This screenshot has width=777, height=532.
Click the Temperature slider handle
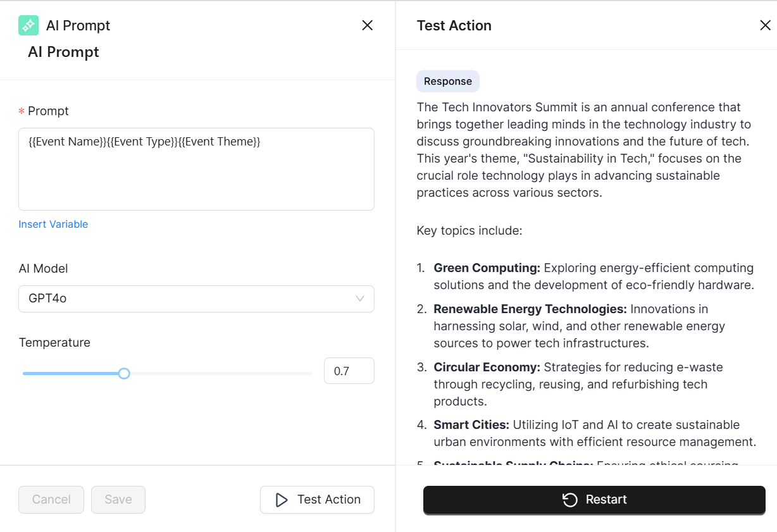(124, 373)
